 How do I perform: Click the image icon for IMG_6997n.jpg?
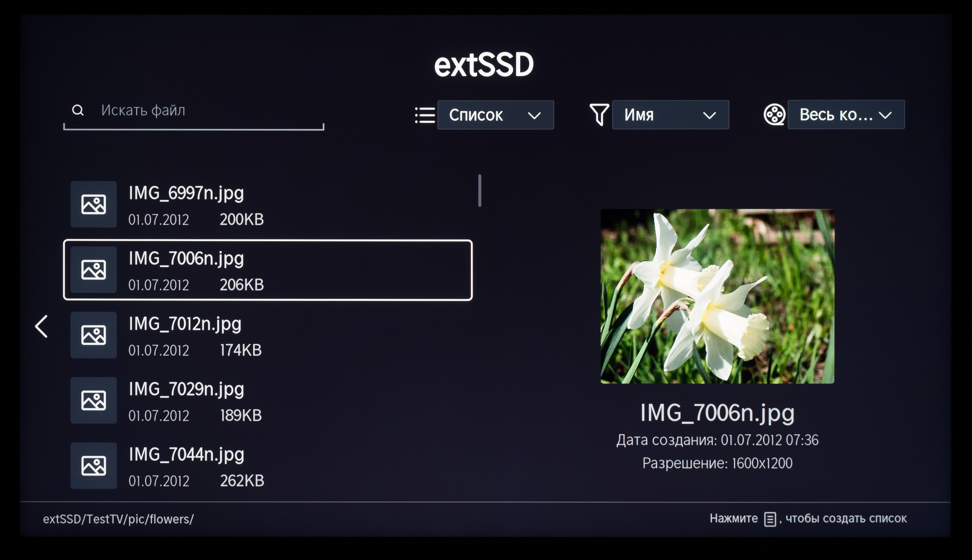(x=93, y=204)
